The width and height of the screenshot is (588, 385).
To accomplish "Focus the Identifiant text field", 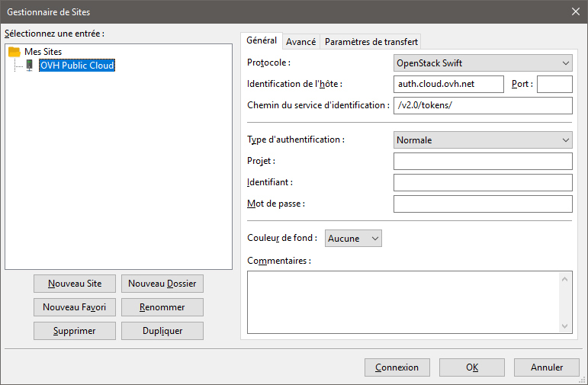I will (483, 183).
